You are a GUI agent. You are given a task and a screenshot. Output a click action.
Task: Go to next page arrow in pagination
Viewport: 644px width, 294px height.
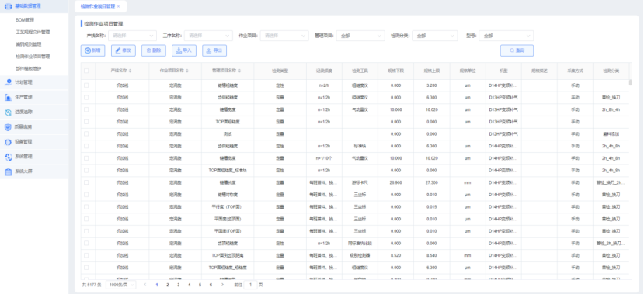point(222,285)
